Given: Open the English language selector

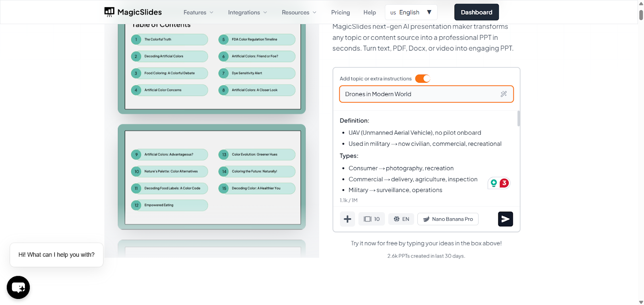Looking at the screenshot, I should click(411, 12).
